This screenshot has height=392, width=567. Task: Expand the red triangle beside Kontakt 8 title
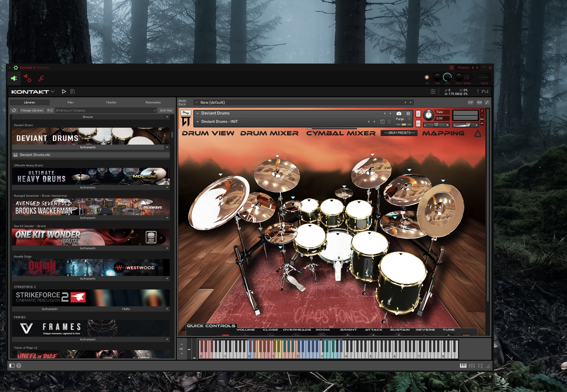(10, 68)
